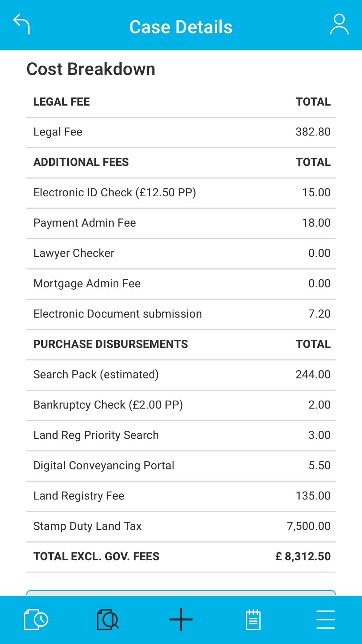The height and width of the screenshot is (644, 362).
Task: Open the case history clock icon
Action: pos(36,619)
